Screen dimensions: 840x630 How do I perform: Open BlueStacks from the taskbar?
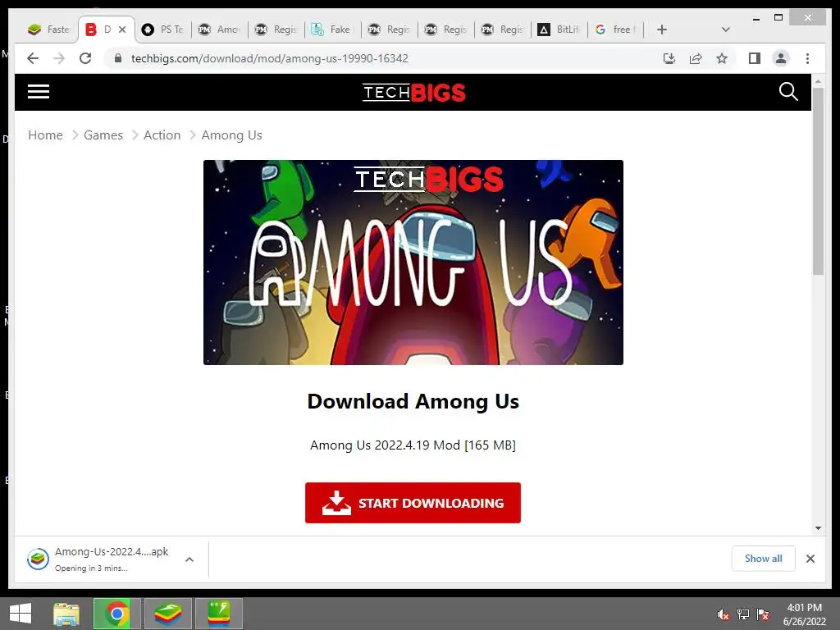click(x=167, y=614)
